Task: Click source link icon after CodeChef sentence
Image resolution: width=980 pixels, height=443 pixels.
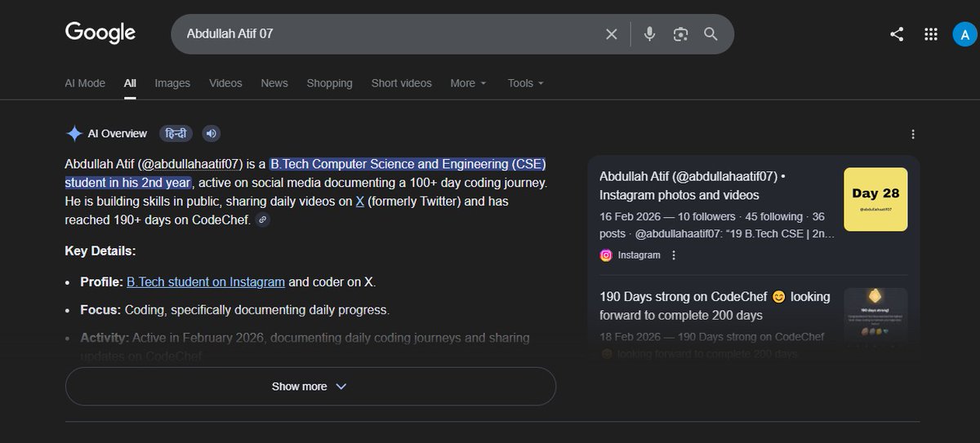Action: coord(262,219)
